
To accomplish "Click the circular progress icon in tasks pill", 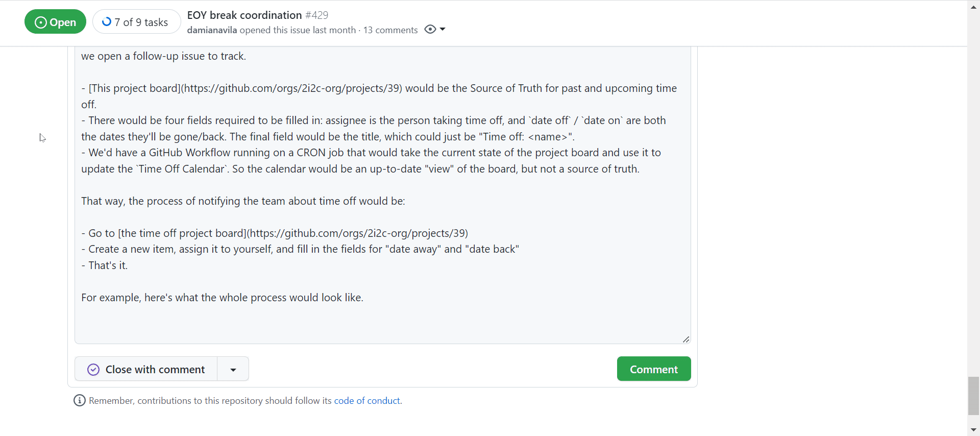I will 107,22.
